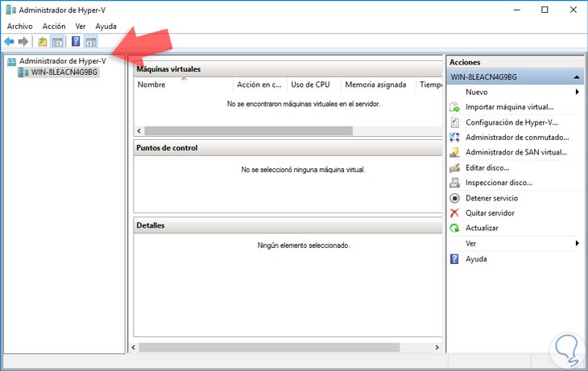The height and width of the screenshot is (371, 588).
Task: Click the bottom horizontal scrollbar thumb
Action: [x=269, y=348]
